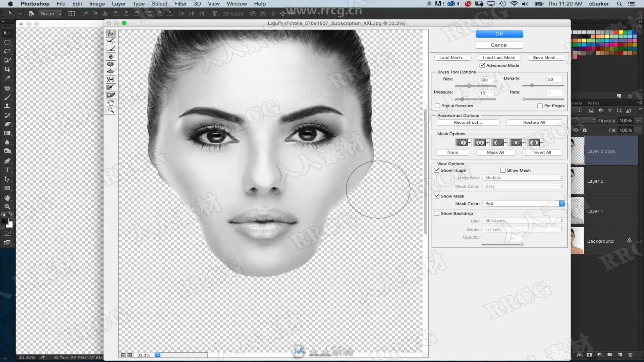Enable the Show Backdrop checkbox
The image size is (644, 362).
click(437, 213)
